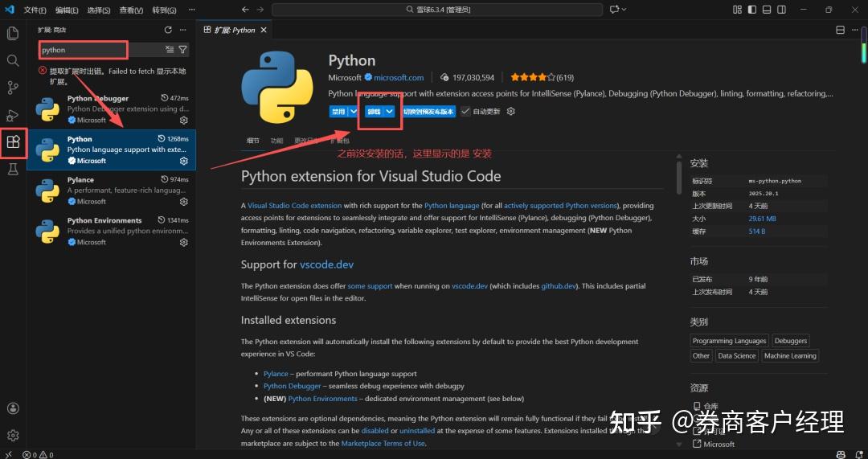
Task: Click the Programming Languages category tag
Action: click(x=729, y=341)
